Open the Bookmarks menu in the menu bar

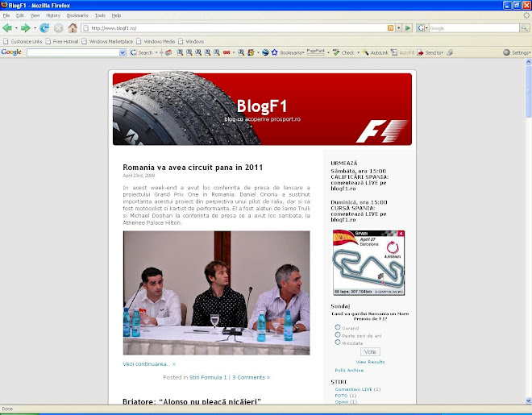[x=77, y=15]
